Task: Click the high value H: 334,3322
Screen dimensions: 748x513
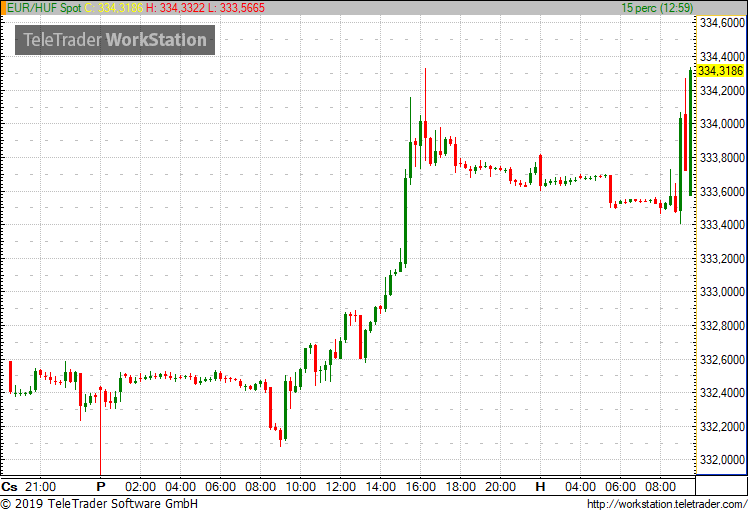Action: pos(175,8)
